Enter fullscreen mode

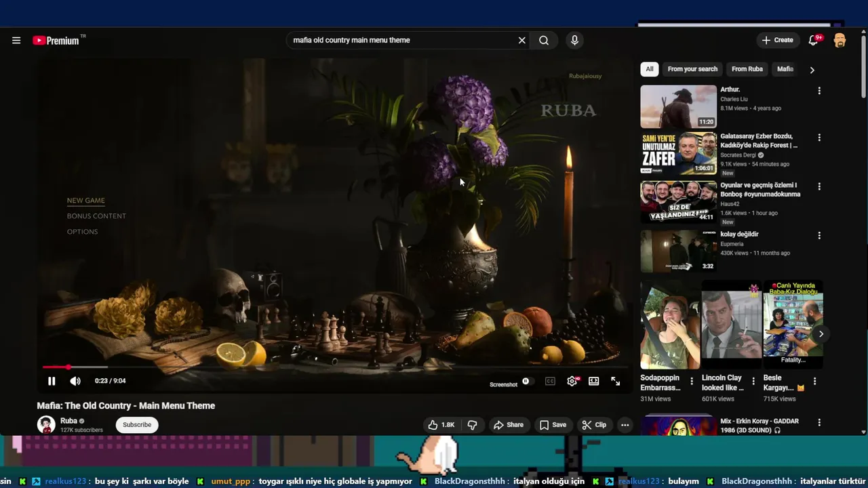click(x=616, y=381)
